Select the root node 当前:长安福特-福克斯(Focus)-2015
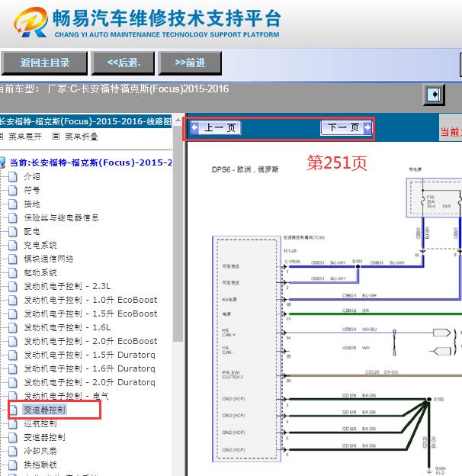This screenshot has width=462, height=476. coord(91,162)
